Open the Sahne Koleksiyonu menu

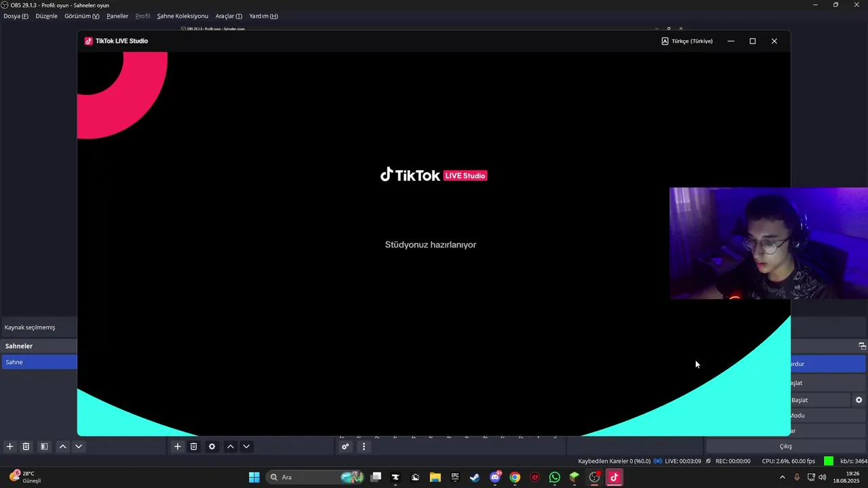pyautogui.click(x=182, y=16)
